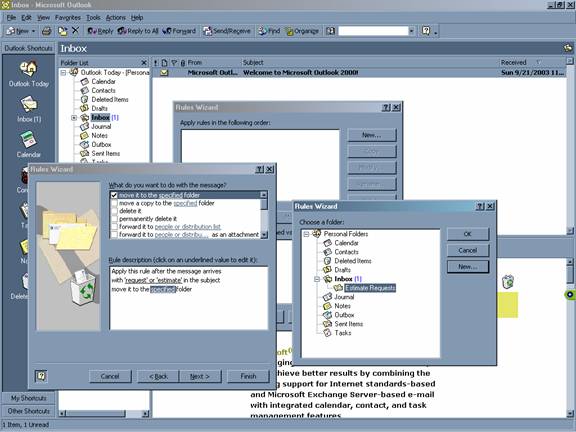This screenshot has height=432, width=576.
Task: Click Reply to All in the toolbar
Action: click(138, 31)
